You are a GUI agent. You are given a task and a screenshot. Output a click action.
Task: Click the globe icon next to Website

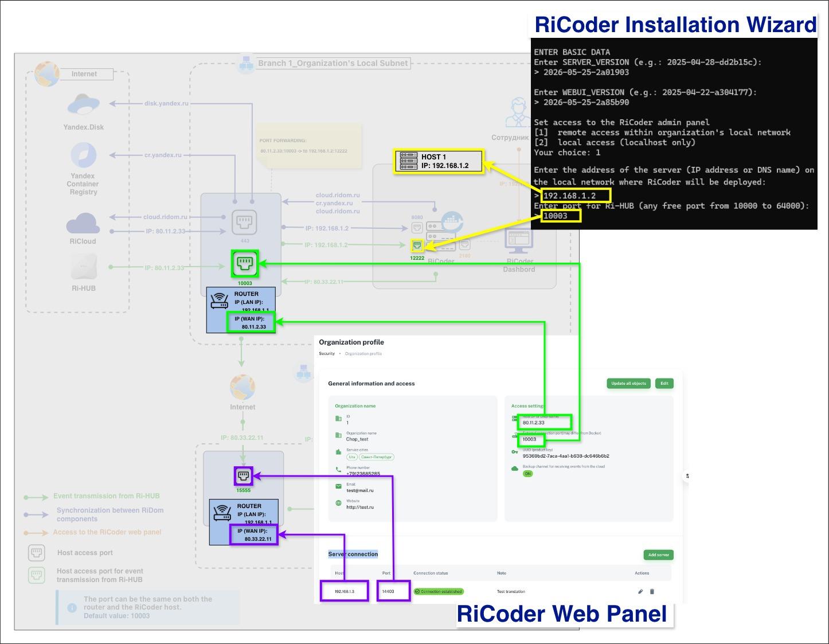tap(338, 503)
